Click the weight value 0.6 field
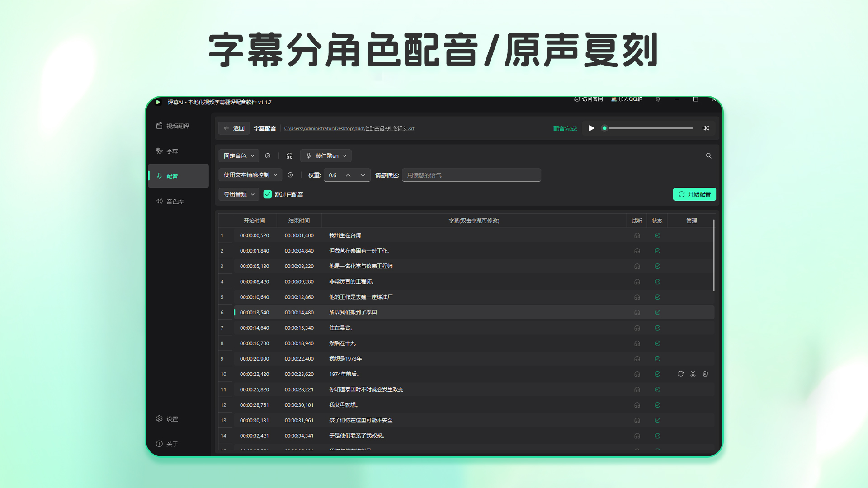Screen dimensions: 868x488 tap(333, 175)
